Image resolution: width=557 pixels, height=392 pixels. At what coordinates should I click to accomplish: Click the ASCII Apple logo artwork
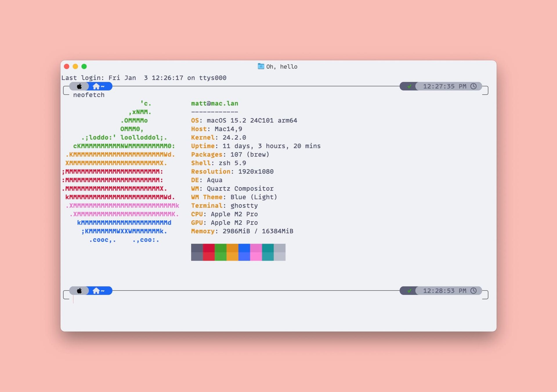point(122,171)
